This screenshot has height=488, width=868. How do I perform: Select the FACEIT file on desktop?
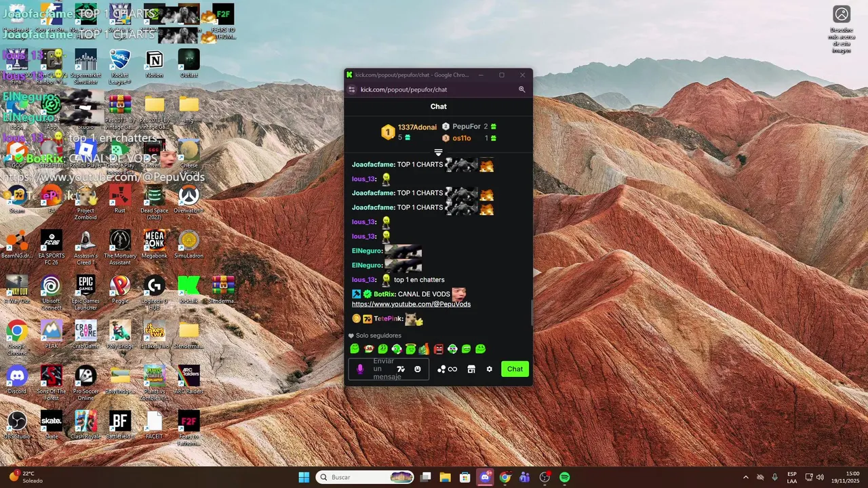[155, 426]
